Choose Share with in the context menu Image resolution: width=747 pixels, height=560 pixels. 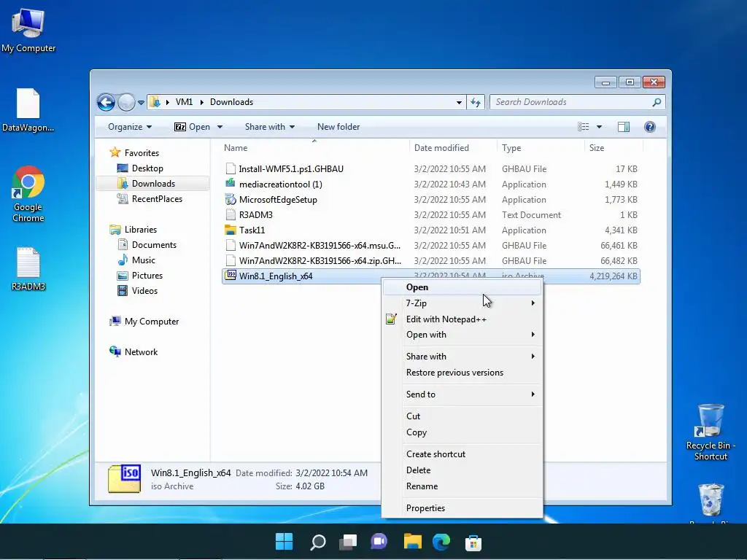click(x=462, y=356)
